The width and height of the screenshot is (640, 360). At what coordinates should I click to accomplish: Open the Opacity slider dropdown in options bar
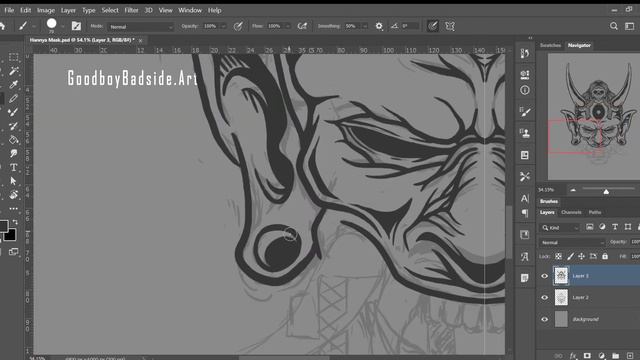pos(223,26)
